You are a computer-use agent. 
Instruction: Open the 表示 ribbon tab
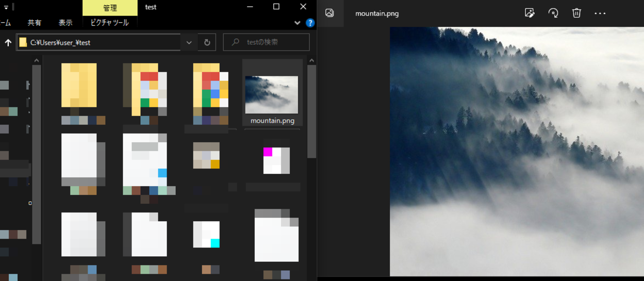[x=65, y=23]
